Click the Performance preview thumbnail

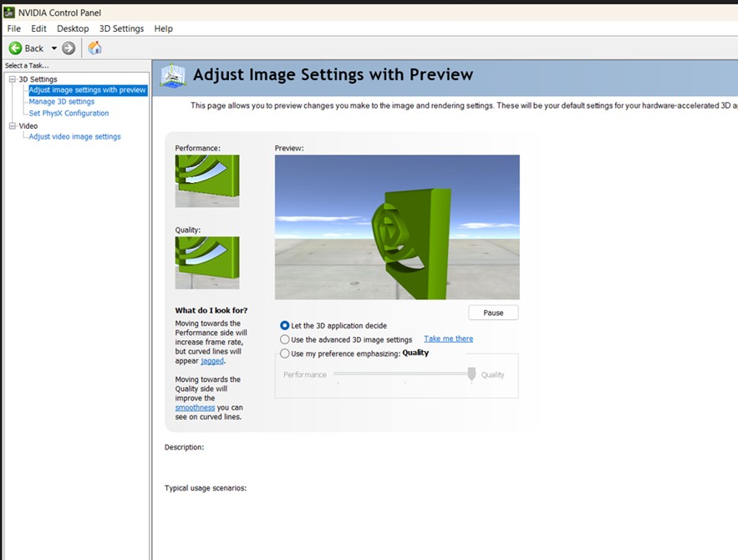[x=206, y=181]
